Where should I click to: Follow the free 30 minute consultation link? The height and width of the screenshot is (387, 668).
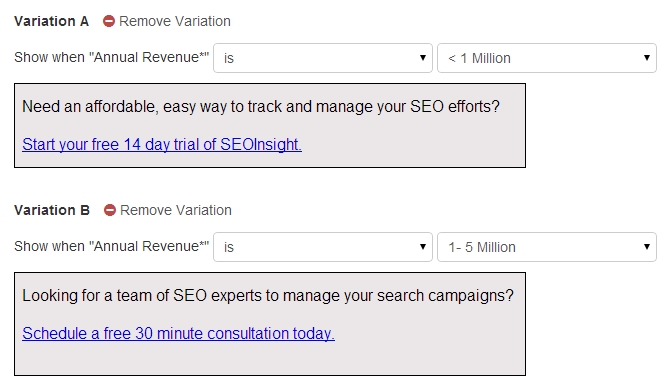(x=179, y=333)
